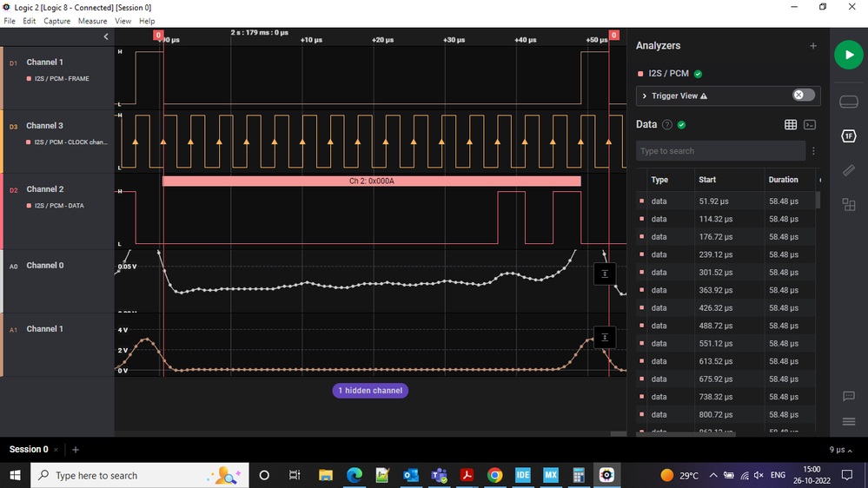This screenshot has width=868, height=488.
Task: Show the 1 hidden channel
Action: click(370, 391)
